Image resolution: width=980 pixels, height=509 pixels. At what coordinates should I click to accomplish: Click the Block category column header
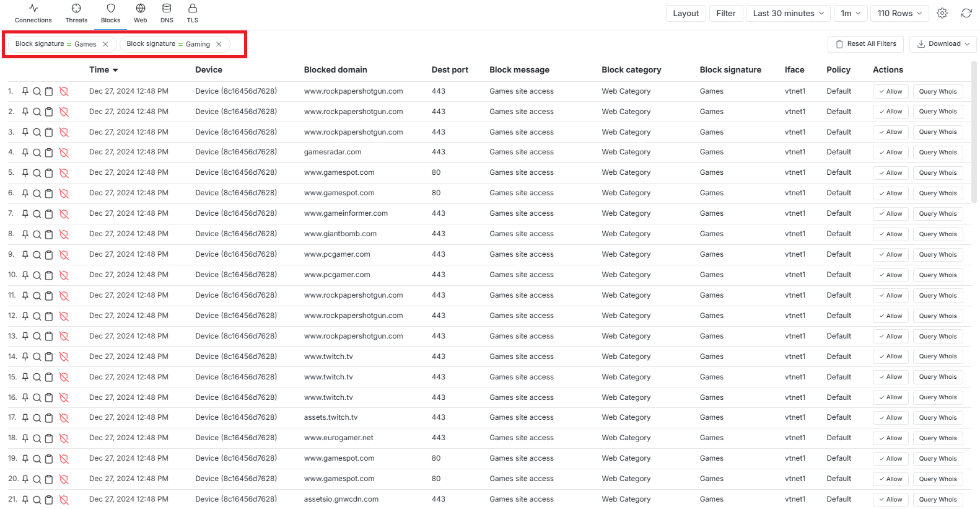tap(631, 70)
